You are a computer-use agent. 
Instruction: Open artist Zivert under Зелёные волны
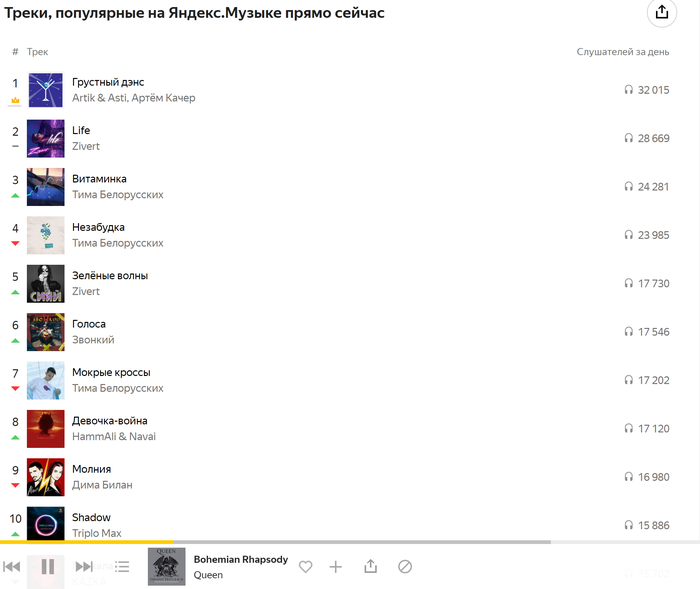(x=86, y=292)
